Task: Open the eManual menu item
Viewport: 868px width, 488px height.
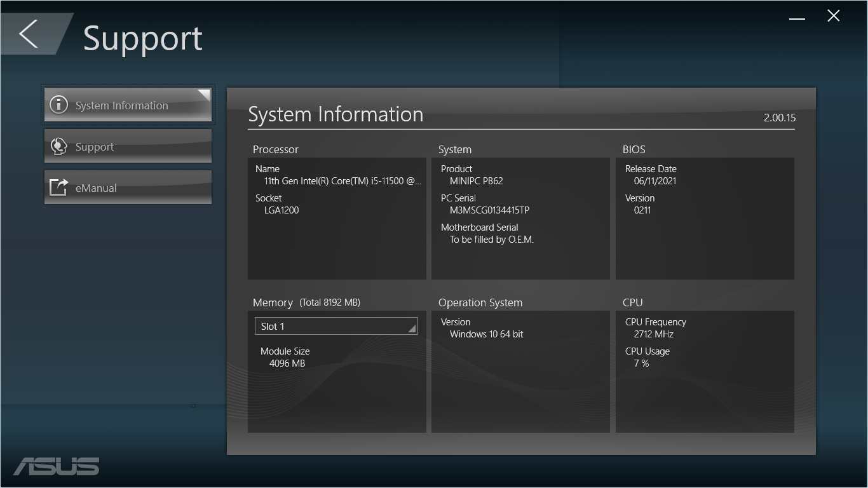Action: click(128, 187)
